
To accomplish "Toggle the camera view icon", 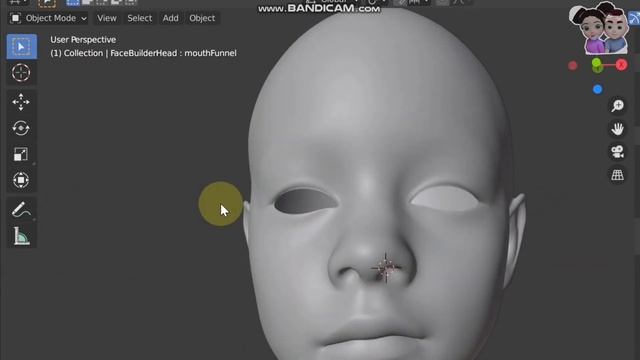I will point(618,152).
